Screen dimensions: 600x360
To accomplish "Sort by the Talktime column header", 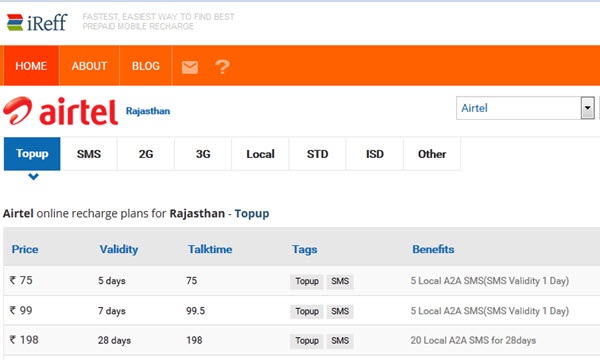I will coord(210,249).
